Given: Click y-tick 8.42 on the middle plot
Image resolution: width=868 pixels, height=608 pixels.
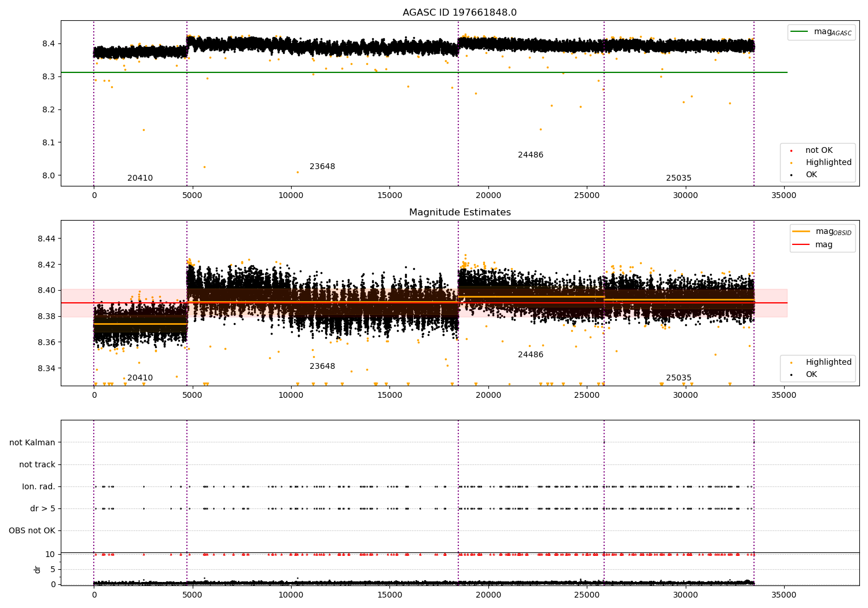Looking at the screenshot, I should click(x=46, y=265).
